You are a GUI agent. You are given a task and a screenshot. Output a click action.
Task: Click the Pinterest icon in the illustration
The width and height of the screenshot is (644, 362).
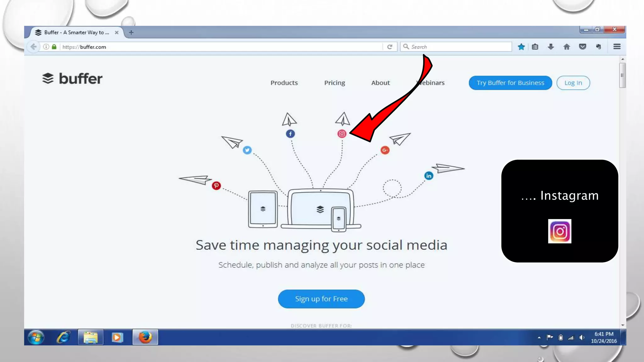216,186
